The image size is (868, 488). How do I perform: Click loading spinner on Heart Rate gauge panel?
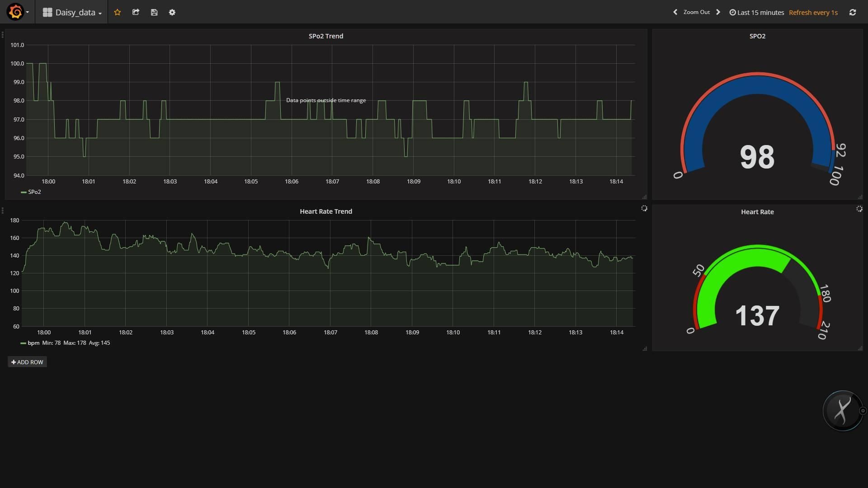859,209
